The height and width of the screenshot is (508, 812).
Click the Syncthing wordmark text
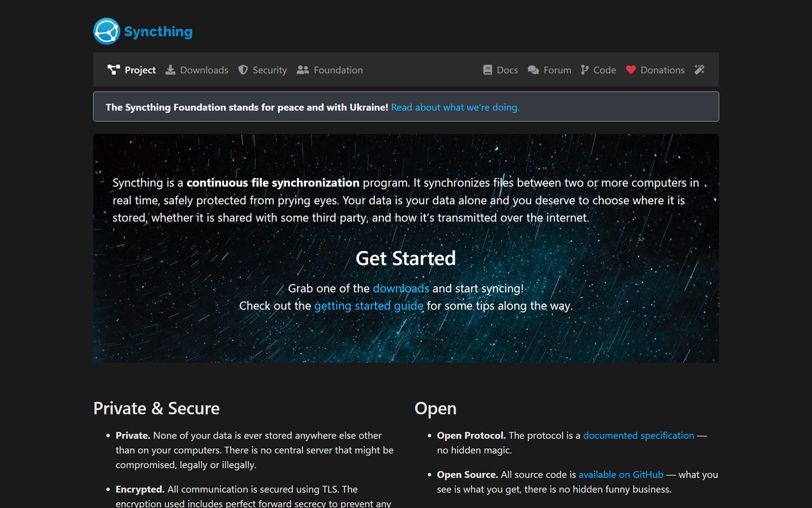click(x=158, y=32)
